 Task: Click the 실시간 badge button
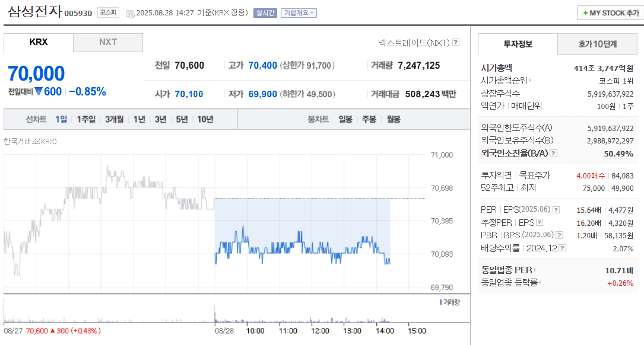[265, 13]
